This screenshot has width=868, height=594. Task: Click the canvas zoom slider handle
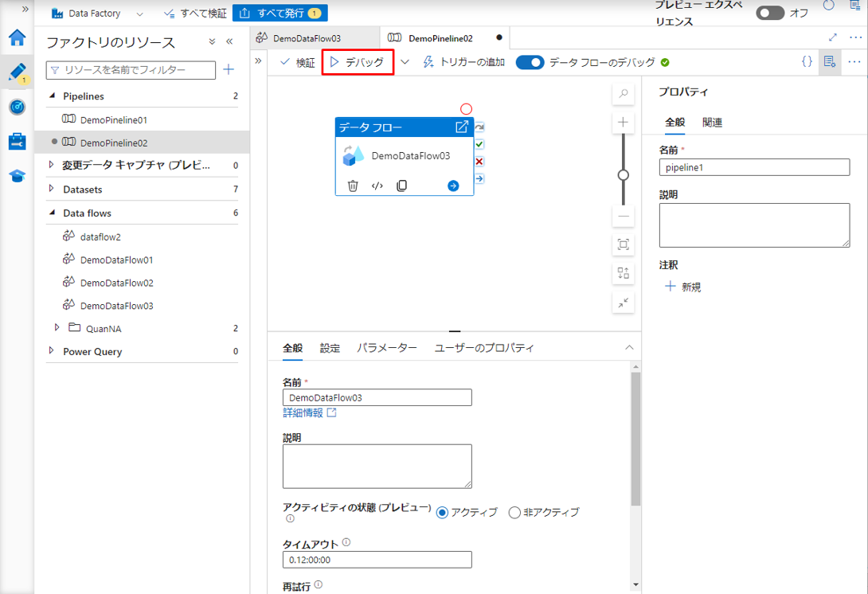(624, 175)
